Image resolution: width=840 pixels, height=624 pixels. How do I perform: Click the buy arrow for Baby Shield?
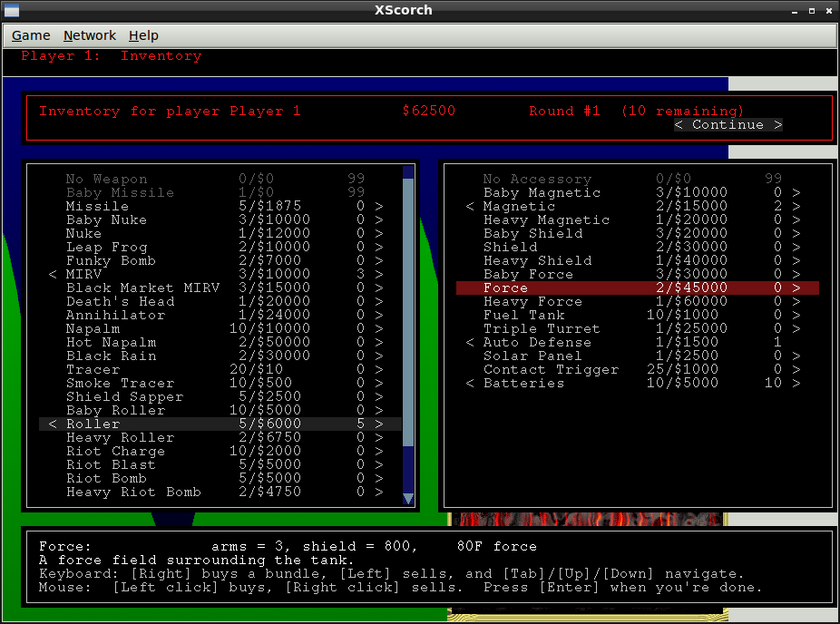point(796,233)
